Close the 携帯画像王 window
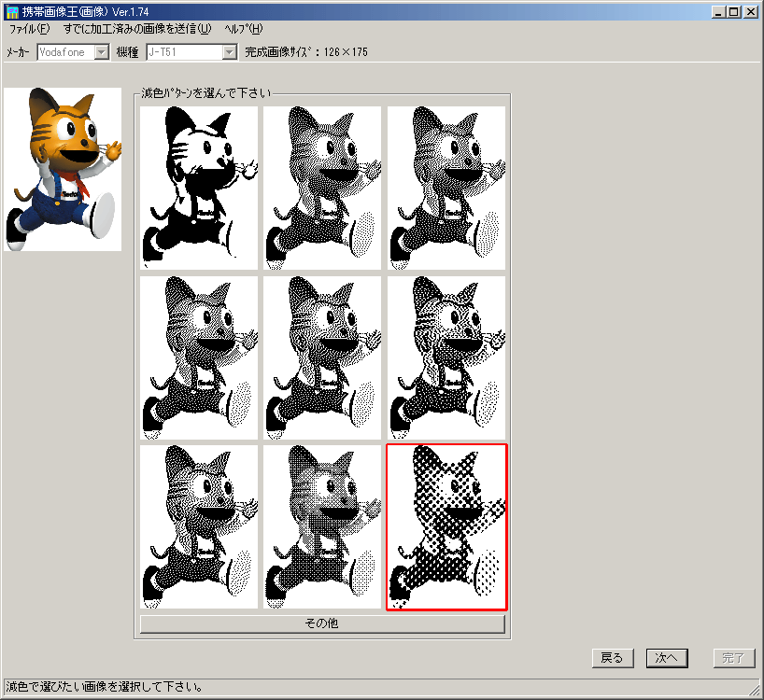764x700 pixels. 751,12
